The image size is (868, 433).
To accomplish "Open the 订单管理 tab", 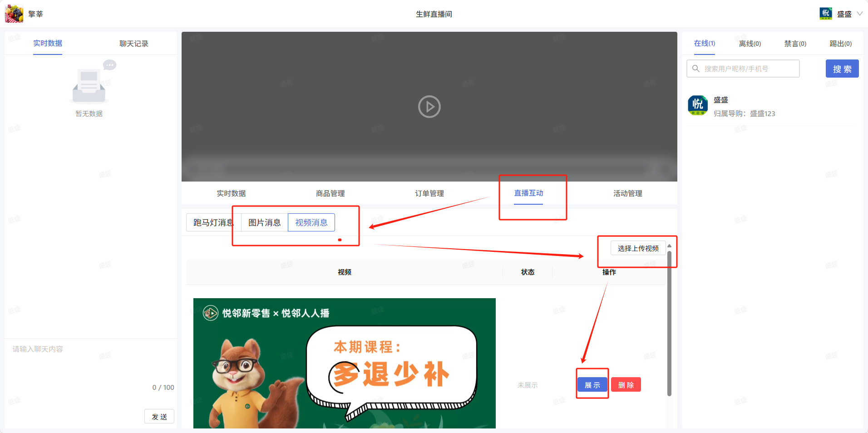I will pos(429,193).
